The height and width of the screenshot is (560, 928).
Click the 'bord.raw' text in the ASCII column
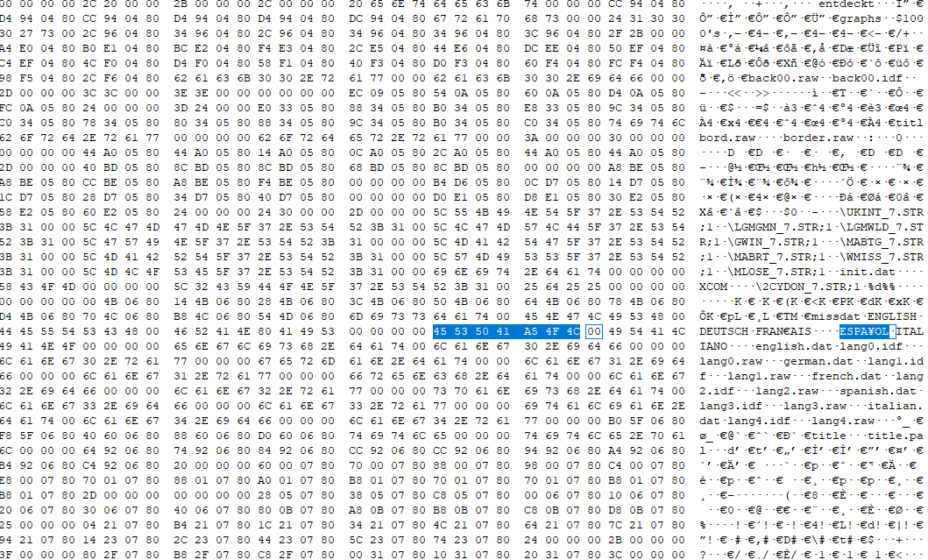click(x=727, y=138)
